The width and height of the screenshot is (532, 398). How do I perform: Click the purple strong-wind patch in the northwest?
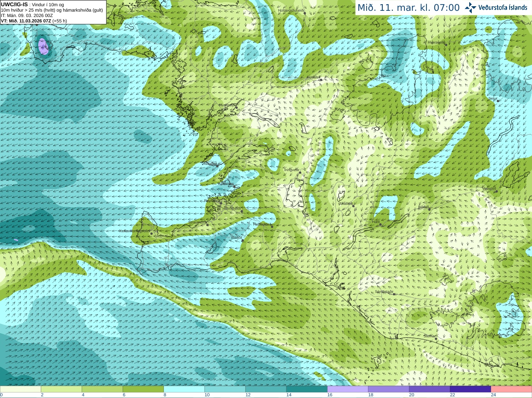pos(43,47)
